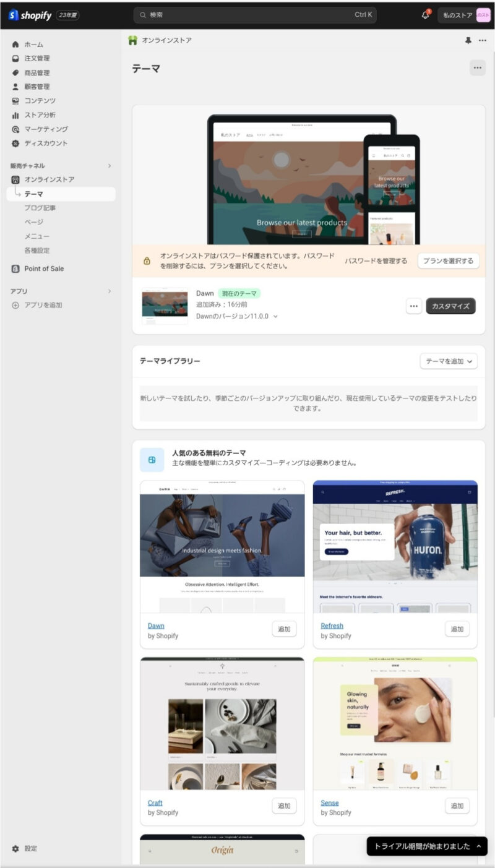Click the current Dawn theme small thumbnail
Viewport: 495px width, 868px height.
pos(165,306)
